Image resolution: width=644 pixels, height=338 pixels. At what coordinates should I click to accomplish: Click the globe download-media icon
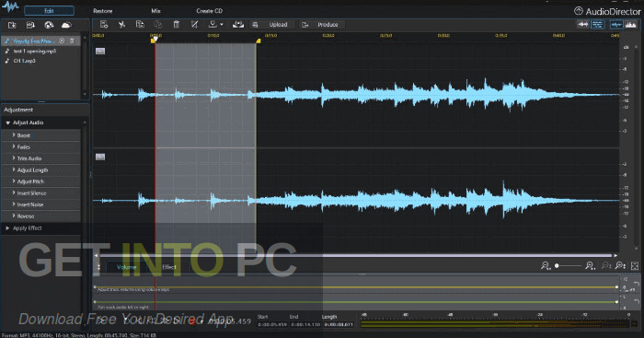click(x=49, y=25)
